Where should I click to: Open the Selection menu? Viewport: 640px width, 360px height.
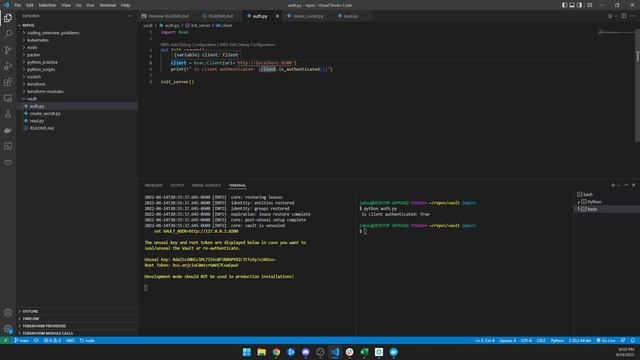coord(47,5)
